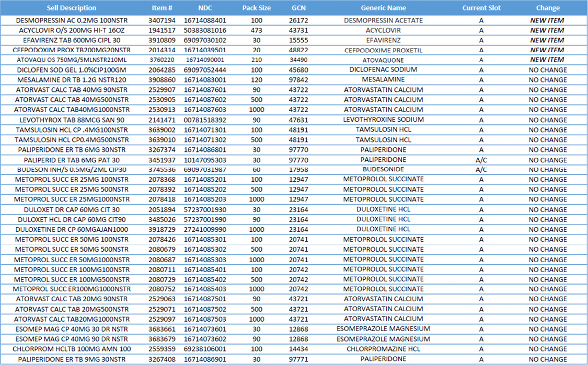The width and height of the screenshot is (588, 365).
Task: Select DULOXET HCL DR CAP 60MG CIT90
Action: pyautogui.click(x=71, y=220)
